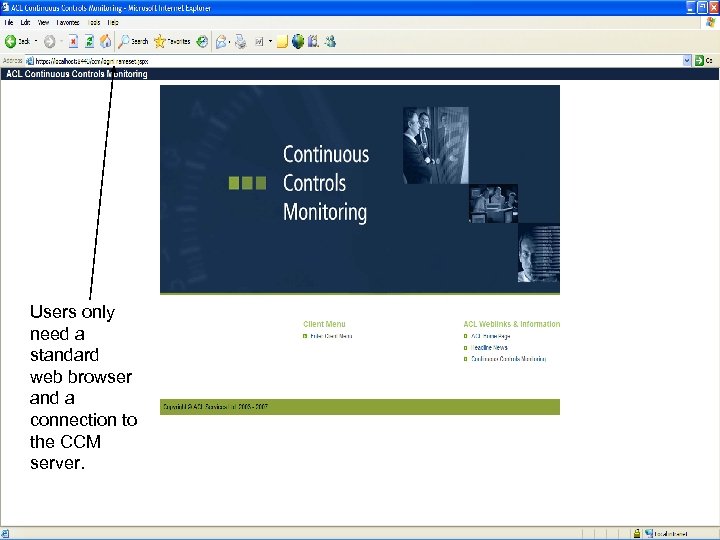Click the Mail envelope toolbar icon
The width and height of the screenshot is (720, 540).
221,42
